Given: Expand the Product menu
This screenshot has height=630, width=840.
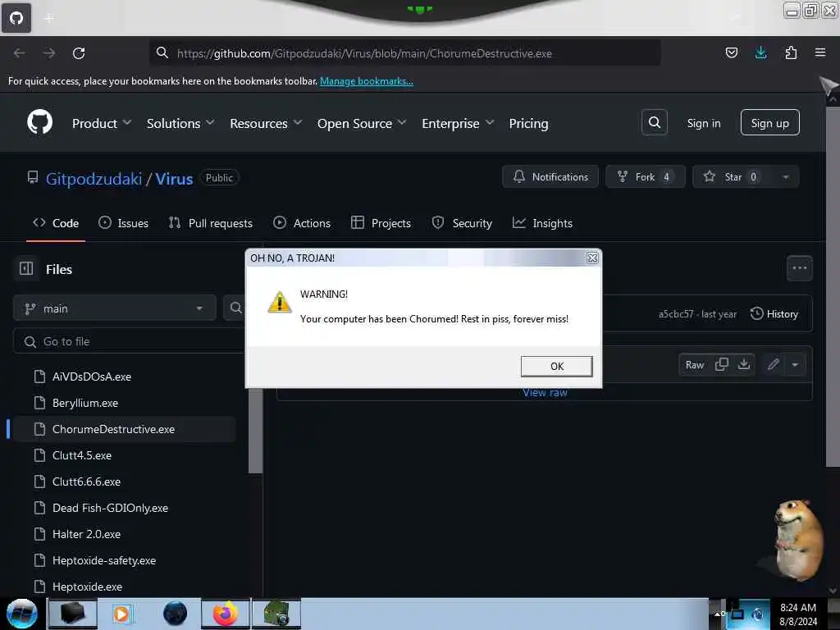Looking at the screenshot, I should (x=102, y=124).
